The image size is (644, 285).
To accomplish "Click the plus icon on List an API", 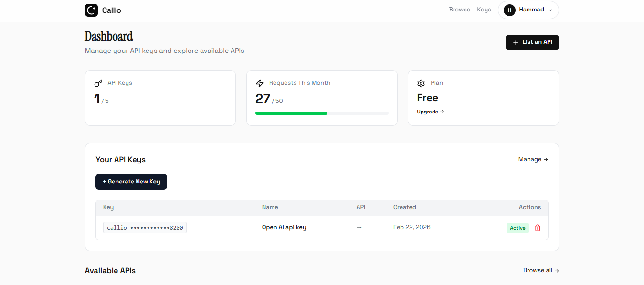I will click(515, 42).
